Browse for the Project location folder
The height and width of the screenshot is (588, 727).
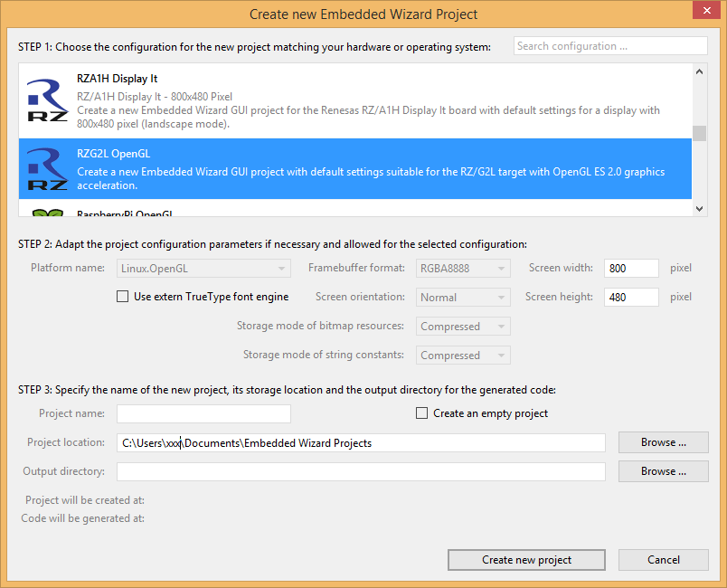point(663,442)
